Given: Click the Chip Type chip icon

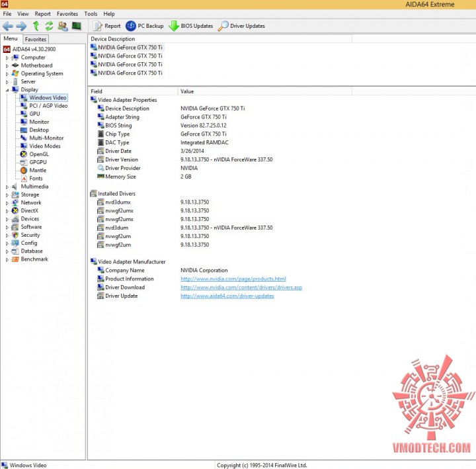Looking at the screenshot, I should [100, 134].
